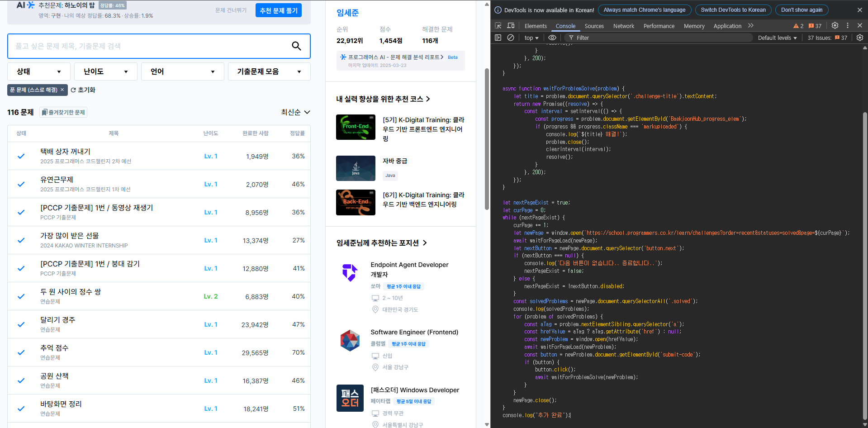This screenshot has width=868, height=428.
Task: Open DevTools settings gear icon
Action: [x=835, y=26]
